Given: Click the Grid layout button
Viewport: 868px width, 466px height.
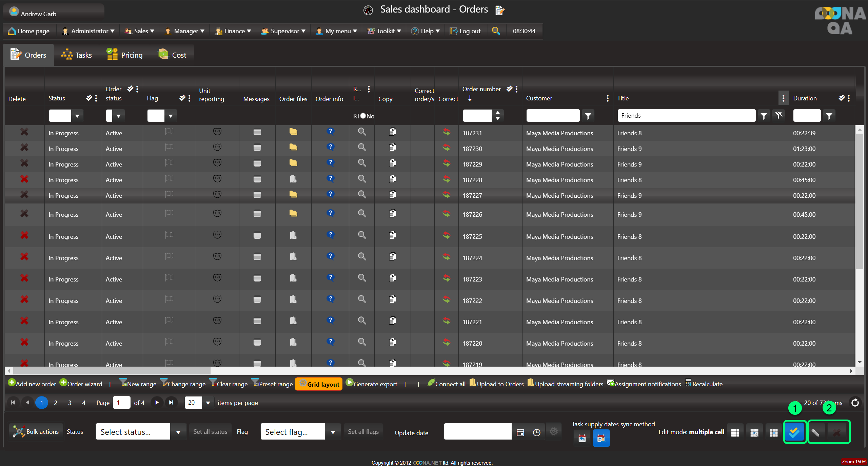Looking at the screenshot, I should tap(319, 384).
